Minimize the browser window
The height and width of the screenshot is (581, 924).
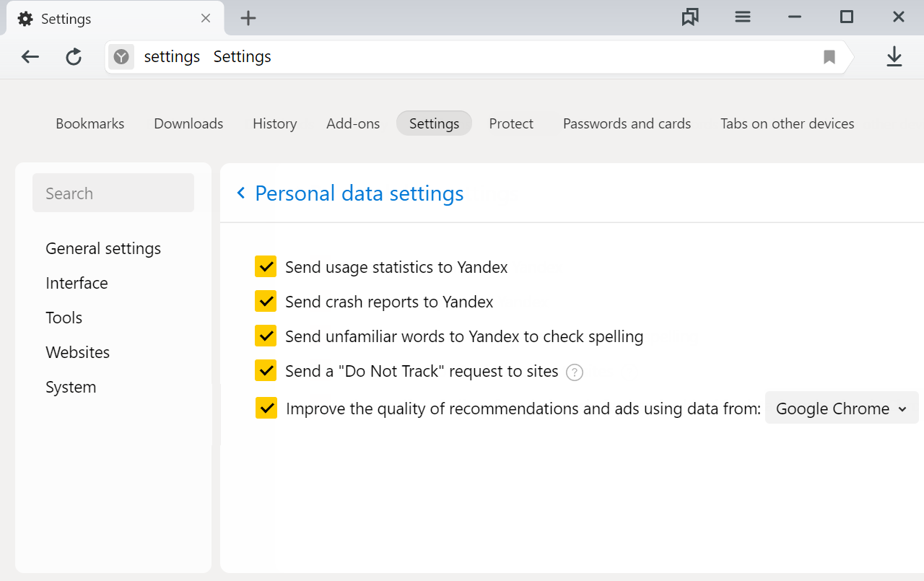[x=795, y=17]
